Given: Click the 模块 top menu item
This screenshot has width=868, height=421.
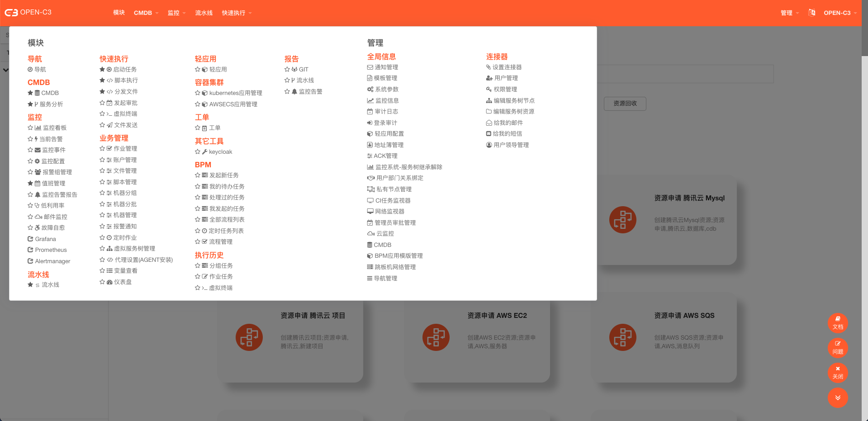Looking at the screenshot, I should tap(119, 13).
